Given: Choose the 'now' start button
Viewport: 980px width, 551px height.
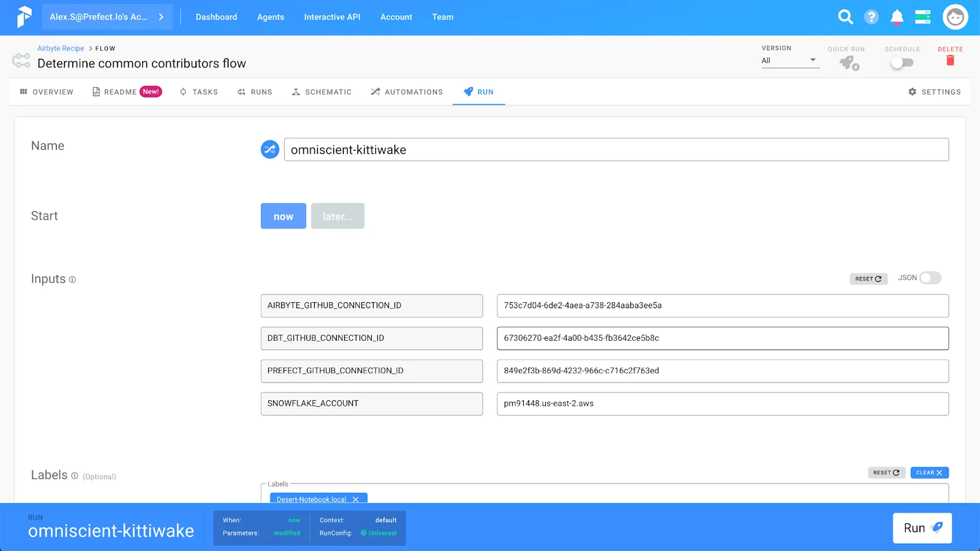Looking at the screenshot, I should click(x=284, y=216).
